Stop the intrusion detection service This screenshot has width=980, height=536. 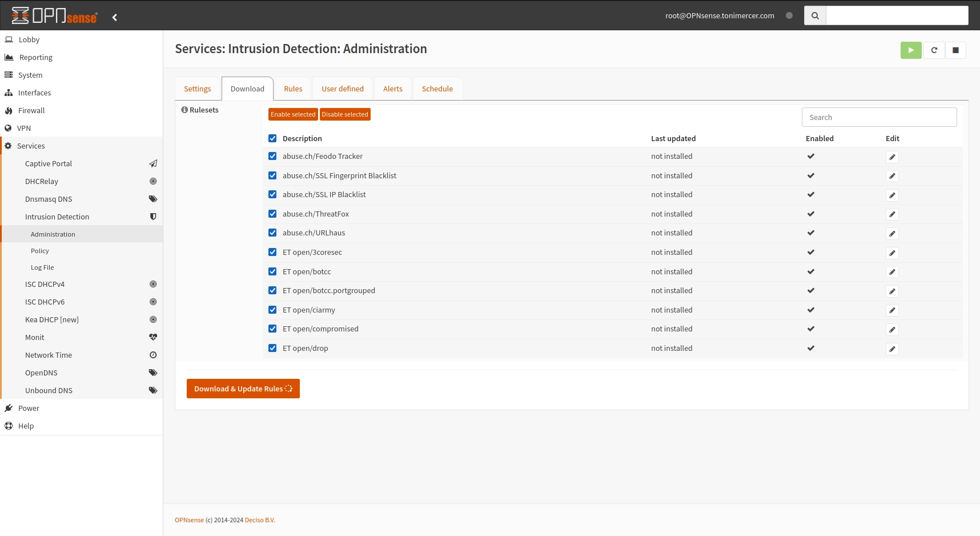[x=955, y=50]
